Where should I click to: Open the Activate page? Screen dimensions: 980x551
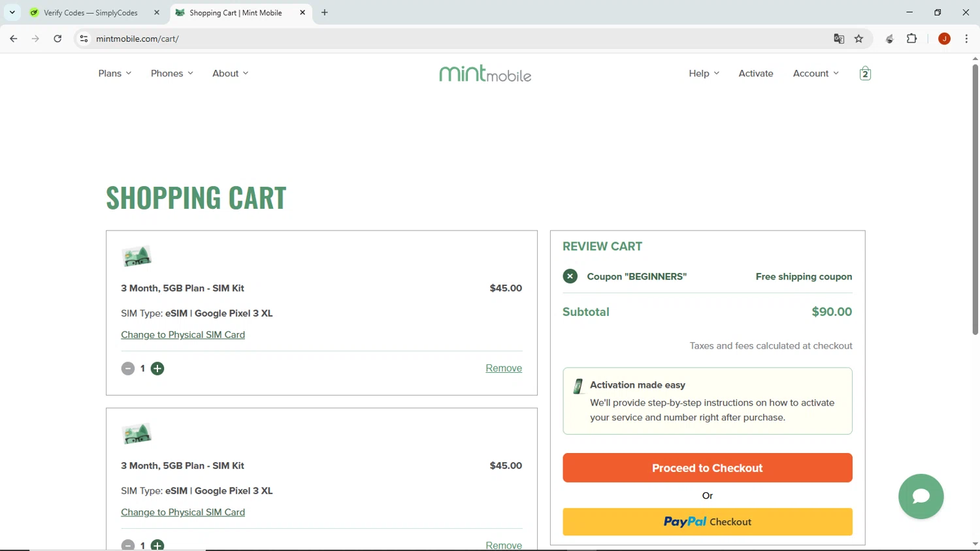756,73
